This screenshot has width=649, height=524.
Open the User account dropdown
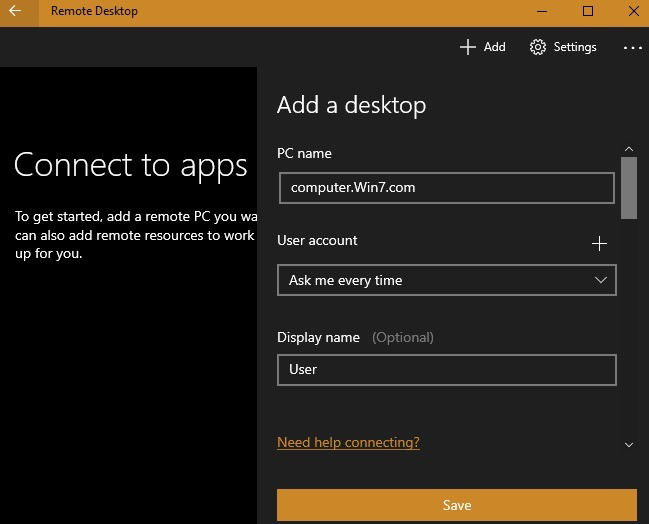click(447, 280)
